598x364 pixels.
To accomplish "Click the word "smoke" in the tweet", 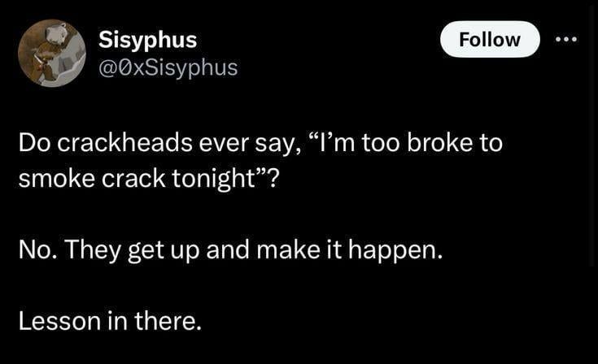I will coord(53,178).
